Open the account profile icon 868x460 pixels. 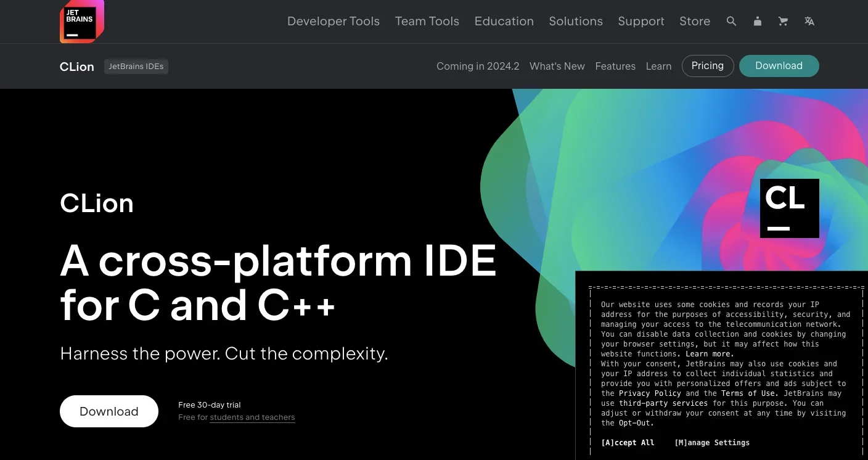[x=757, y=21]
